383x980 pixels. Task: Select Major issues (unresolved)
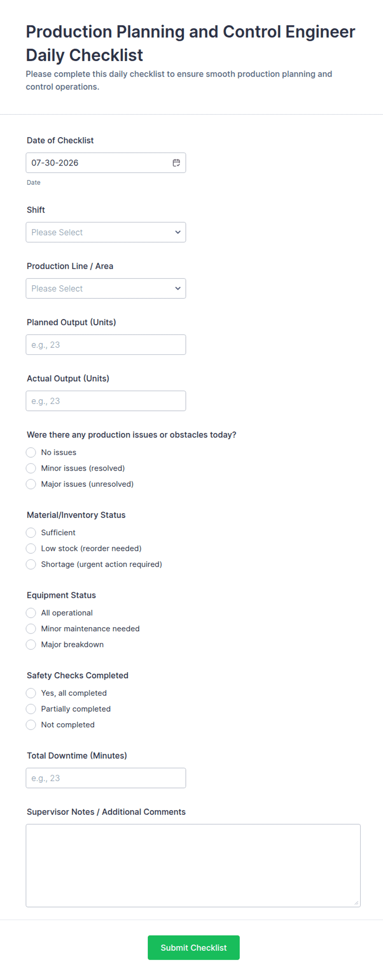point(31,484)
